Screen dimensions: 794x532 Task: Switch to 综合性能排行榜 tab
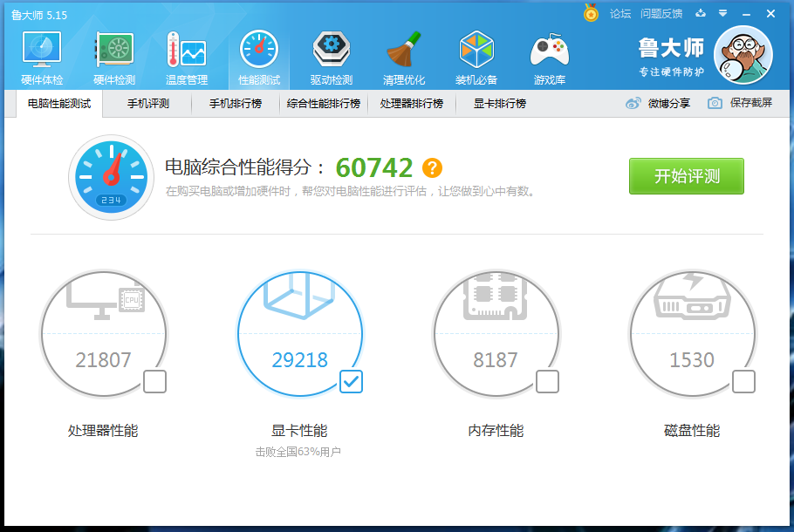[324, 104]
